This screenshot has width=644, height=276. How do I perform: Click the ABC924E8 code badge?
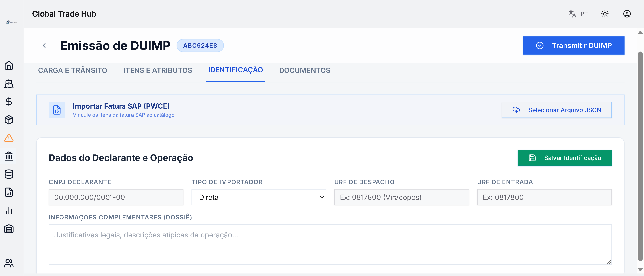click(200, 45)
